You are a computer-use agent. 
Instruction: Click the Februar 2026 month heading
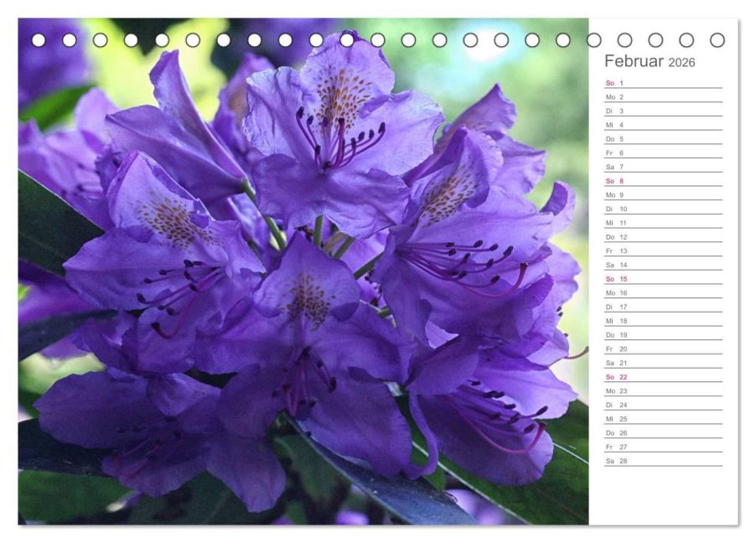pos(650,61)
